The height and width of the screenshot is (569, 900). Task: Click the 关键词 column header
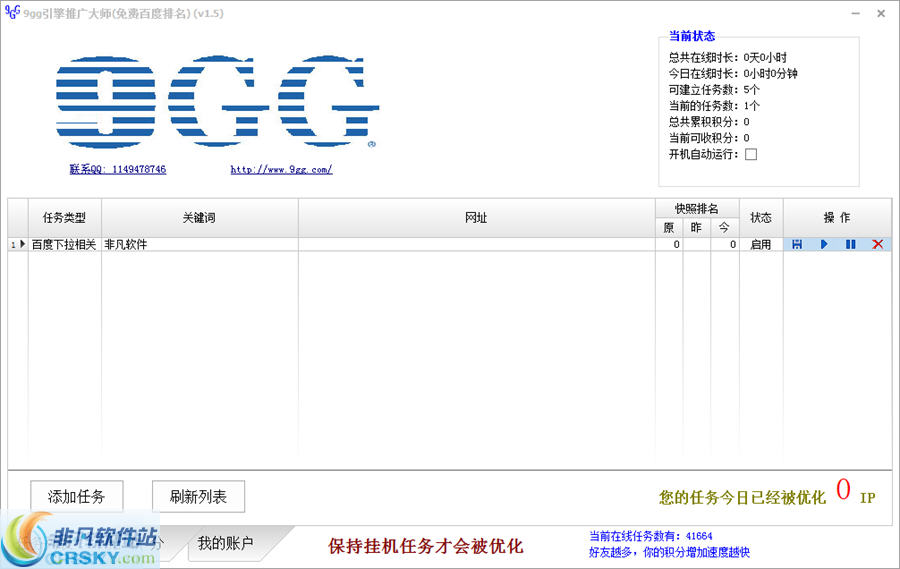pos(200,218)
